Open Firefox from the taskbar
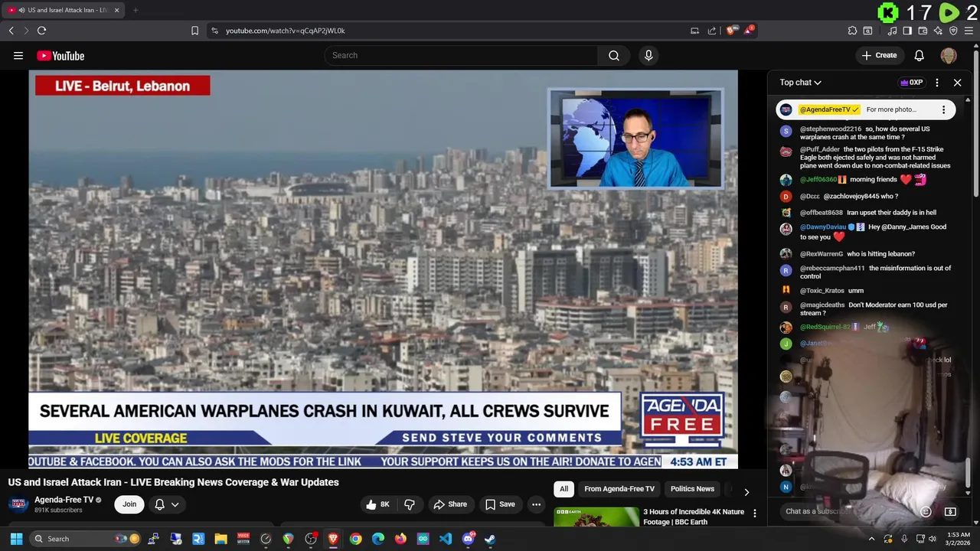Viewport: 980px width, 551px height. pyautogui.click(x=400, y=539)
